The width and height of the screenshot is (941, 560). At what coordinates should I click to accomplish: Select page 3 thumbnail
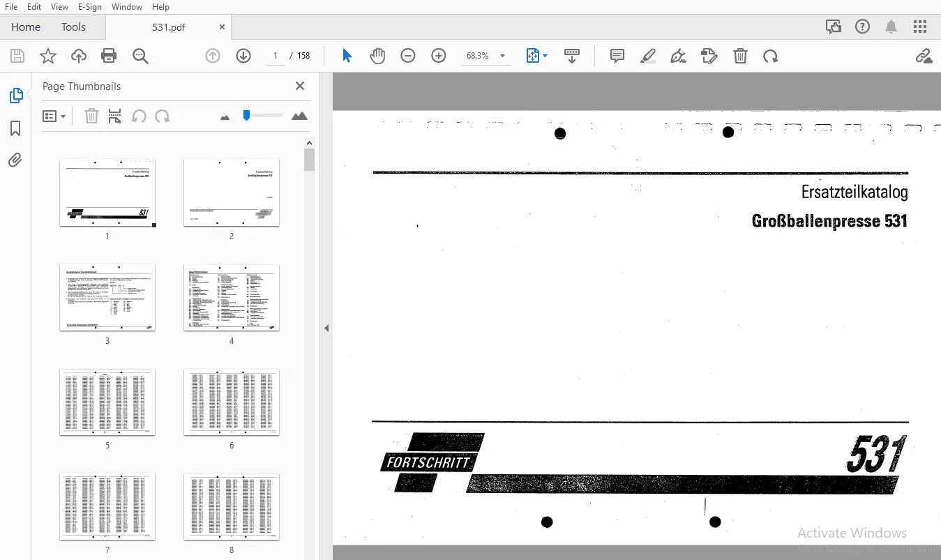click(x=107, y=297)
